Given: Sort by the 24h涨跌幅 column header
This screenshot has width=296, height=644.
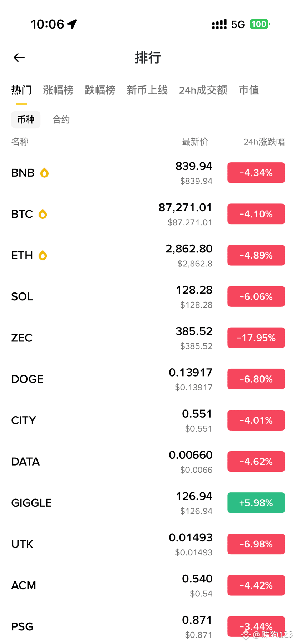Looking at the screenshot, I should (264, 142).
